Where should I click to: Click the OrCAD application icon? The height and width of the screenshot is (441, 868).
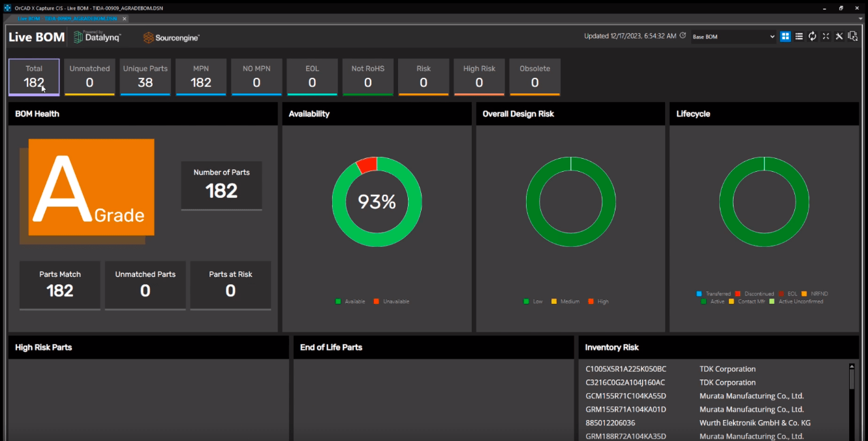point(7,8)
